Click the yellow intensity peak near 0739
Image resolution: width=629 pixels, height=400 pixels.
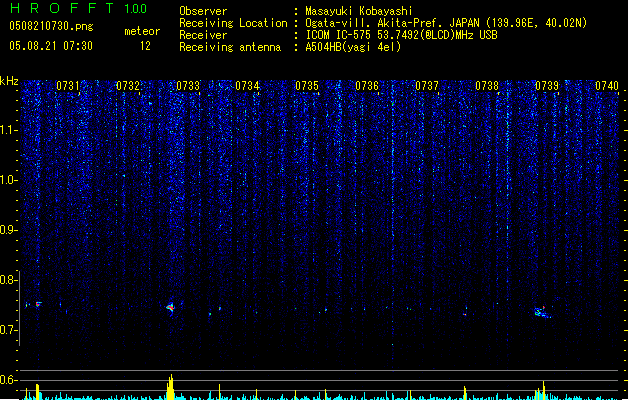[544, 390]
